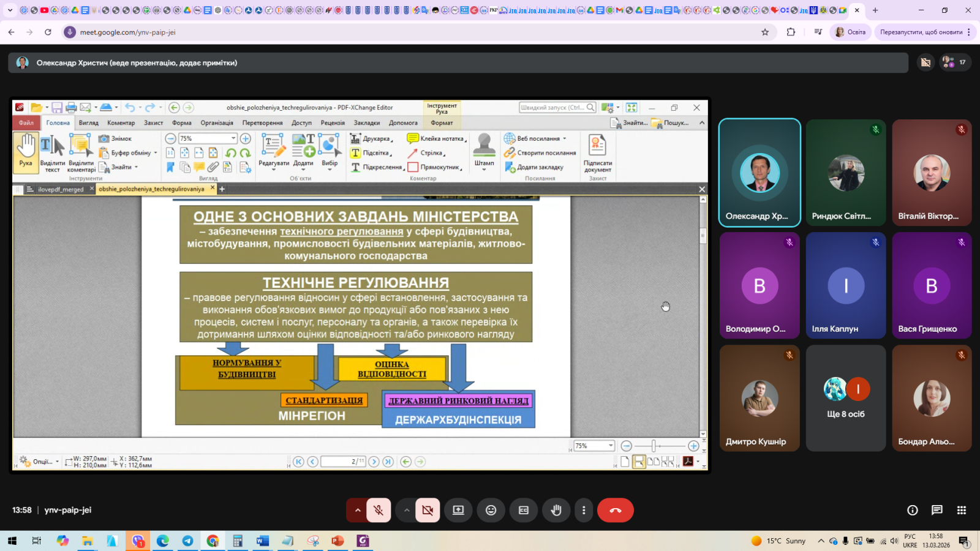The height and width of the screenshot is (551, 980).
Task: Expand audio settings arrow next to microphone
Action: coord(358,510)
